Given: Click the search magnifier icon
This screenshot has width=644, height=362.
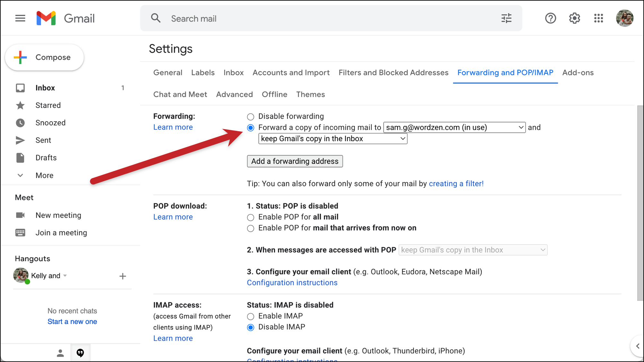Looking at the screenshot, I should (156, 18).
